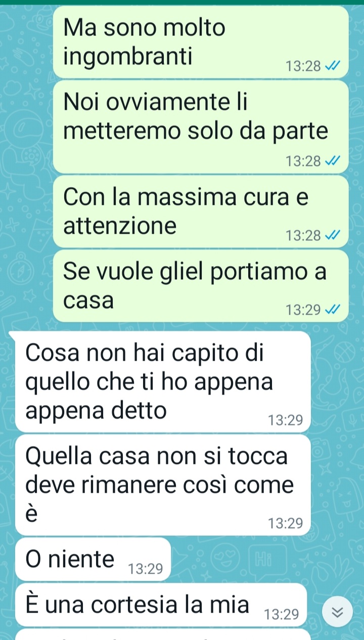Select the 'O niente' message bubble

pos(93,559)
